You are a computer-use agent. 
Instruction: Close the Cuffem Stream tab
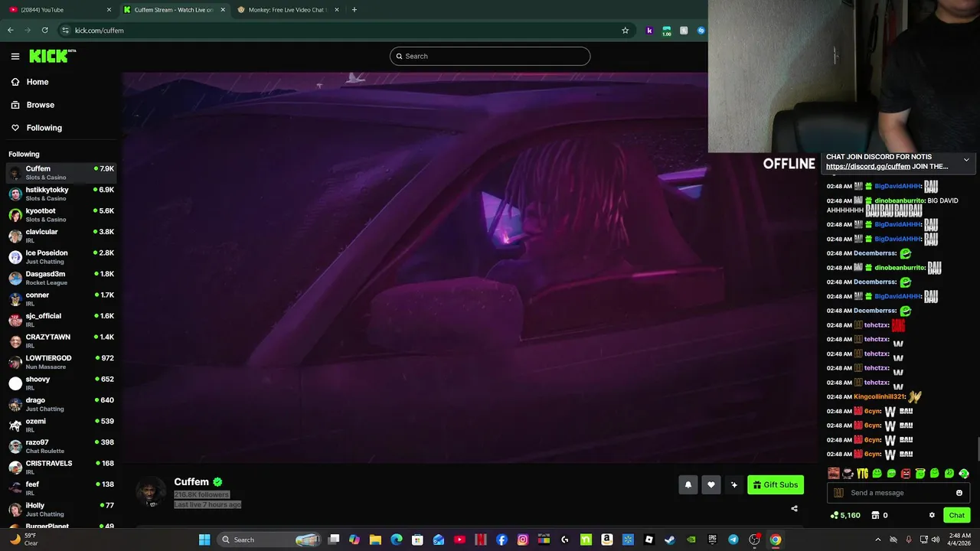pyautogui.click(x=223, y=10)
